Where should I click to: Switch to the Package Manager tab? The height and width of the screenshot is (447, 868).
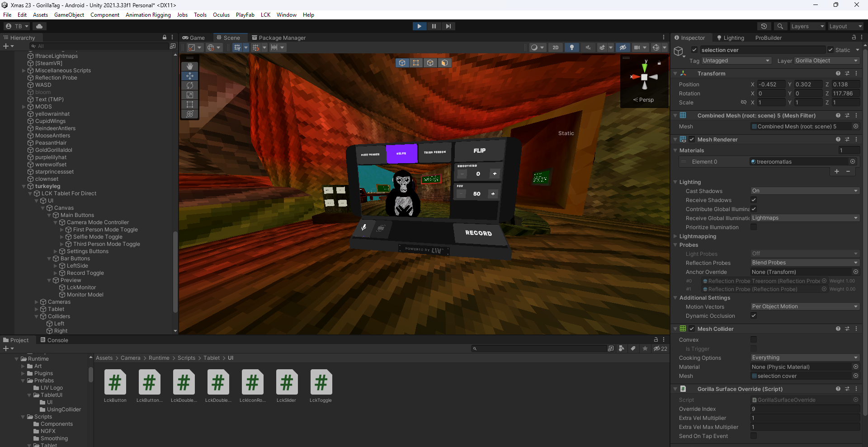[x=278, y=38]
